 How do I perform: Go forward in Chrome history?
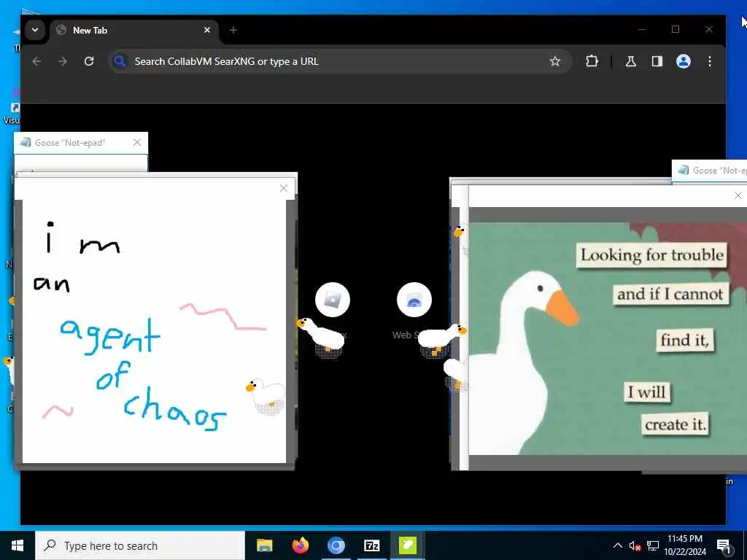coord(63,61)
